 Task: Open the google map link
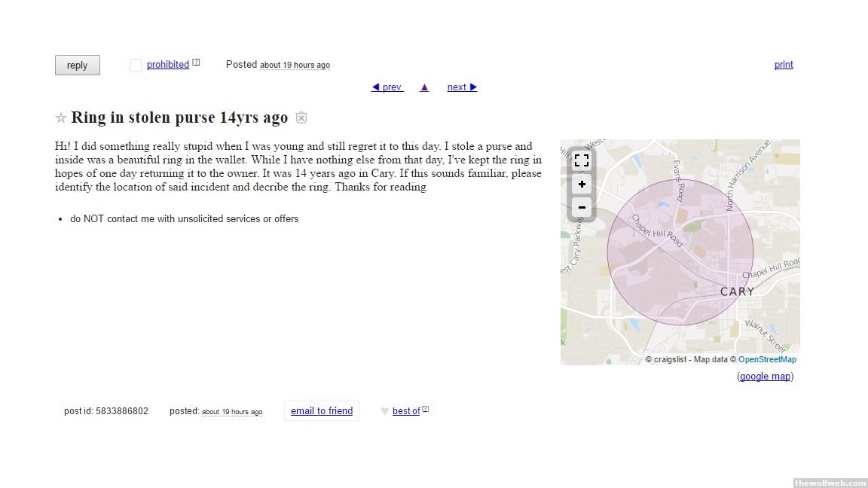765,377
